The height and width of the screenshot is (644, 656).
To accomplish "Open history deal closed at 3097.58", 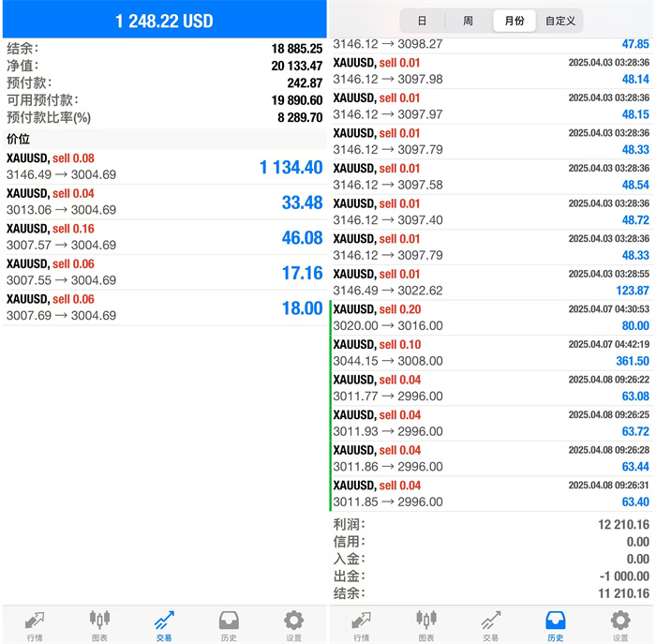I will pyautogui.click(x=491, y=176).
